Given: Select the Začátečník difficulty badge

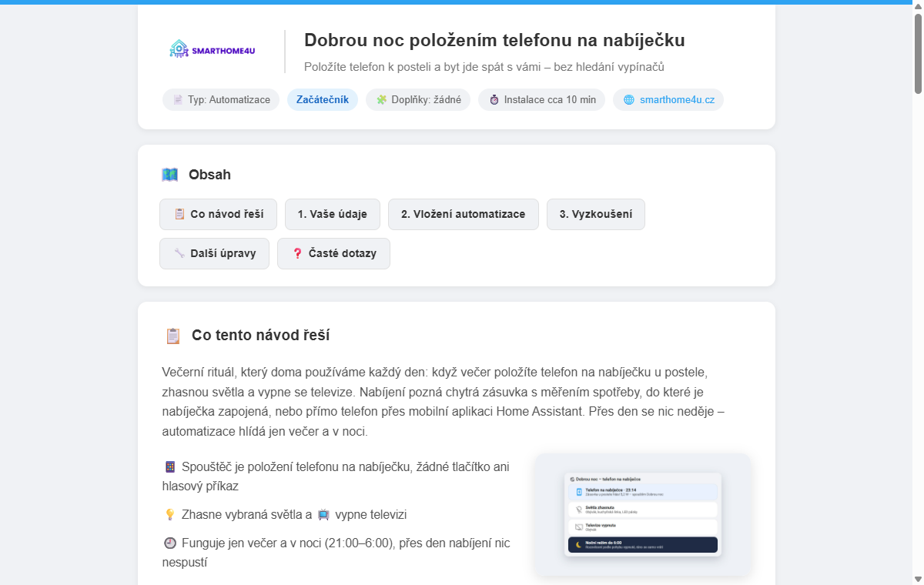Looking at the screenshot, I should point(323,100).
